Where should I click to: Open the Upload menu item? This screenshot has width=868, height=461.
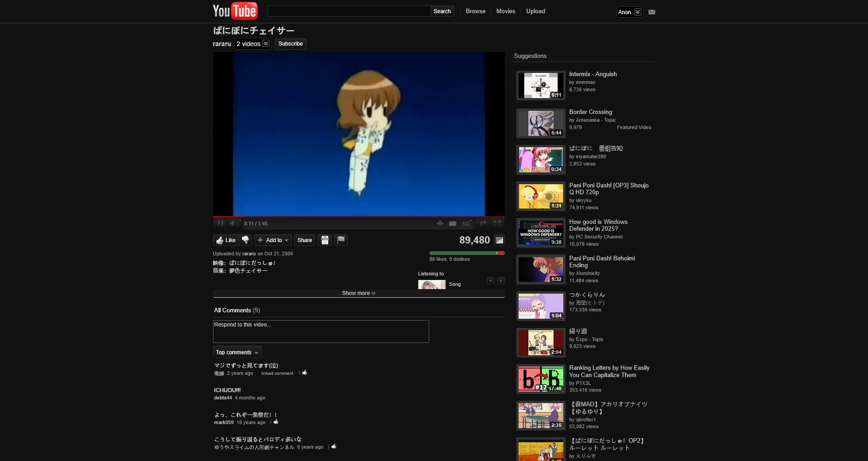point(535,11)
